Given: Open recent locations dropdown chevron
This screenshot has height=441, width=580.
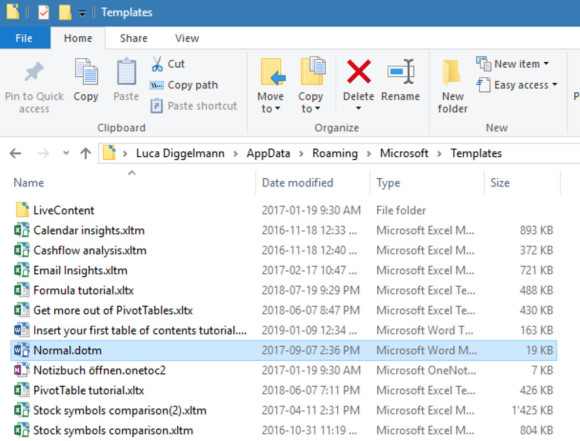Looking at the screenshot, I should (x=66, y=153).
